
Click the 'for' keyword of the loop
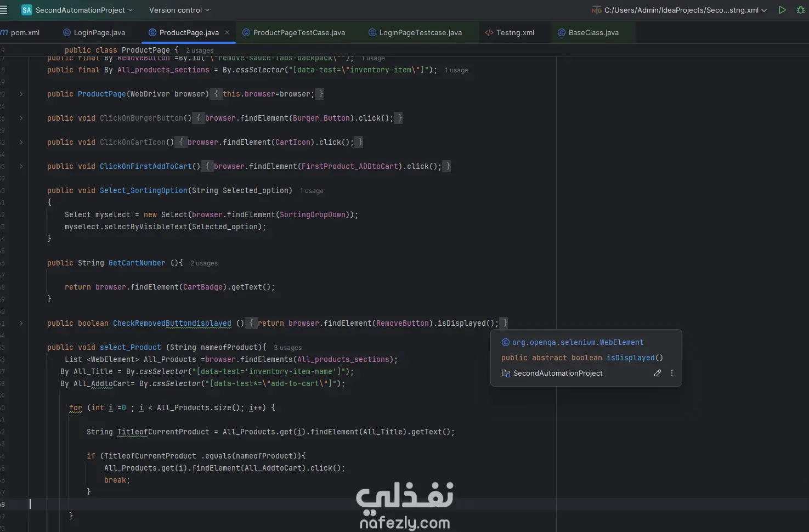coord(76,408)
